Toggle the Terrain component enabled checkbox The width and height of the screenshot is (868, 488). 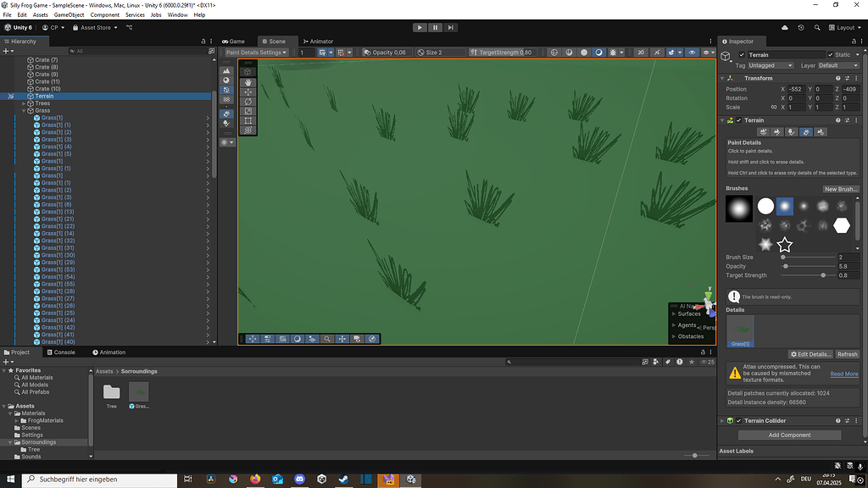click(x=738, y=120)
